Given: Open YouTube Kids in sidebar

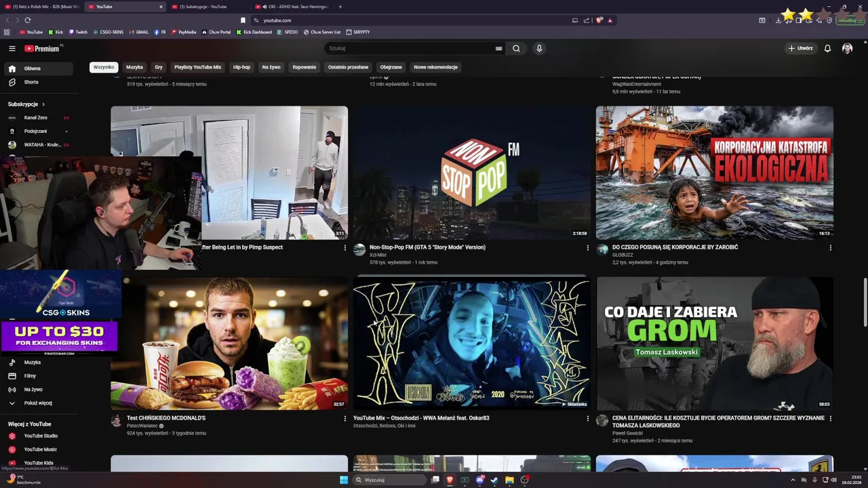Looking at the screenshot, I should point(37,463).
